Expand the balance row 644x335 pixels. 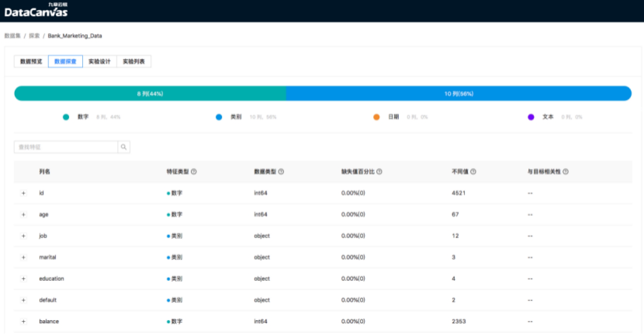coord(23,321)
